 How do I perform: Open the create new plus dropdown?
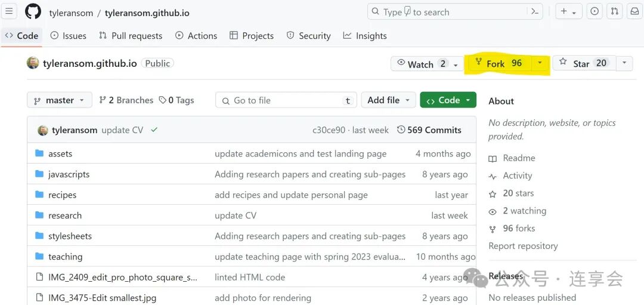[568, 11]
